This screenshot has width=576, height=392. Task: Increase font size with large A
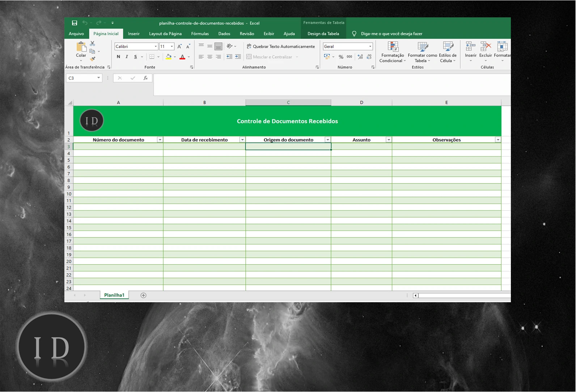click(179, 46)
